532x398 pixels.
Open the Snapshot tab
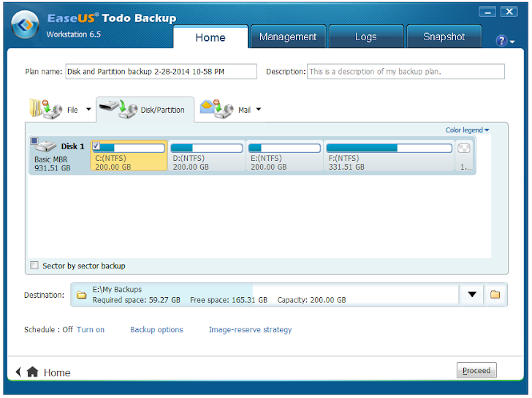point(444,37)
